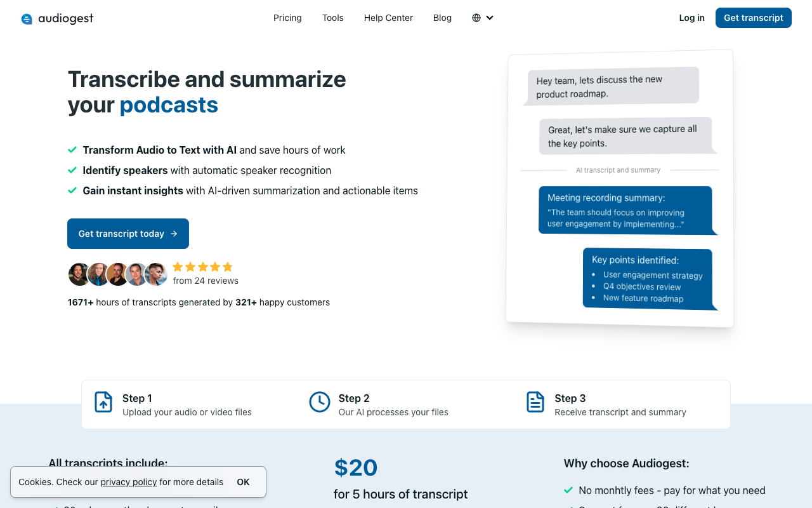Expand the language dropdown chevron
The image size is (812, 508).
click(x=490, y=18)
